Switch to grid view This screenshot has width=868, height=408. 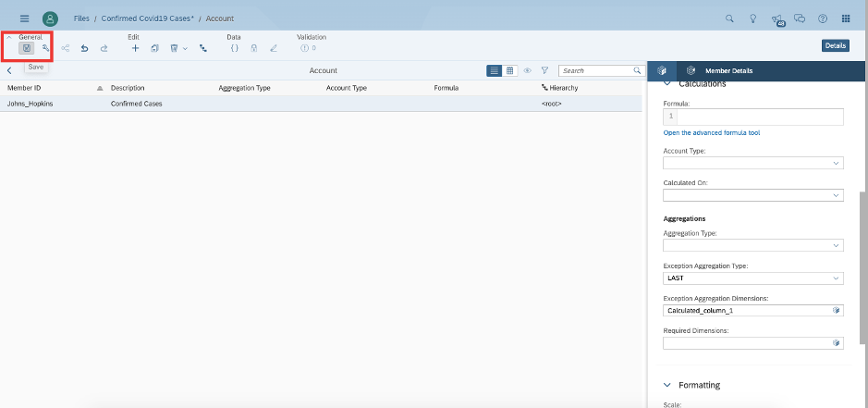510,70
